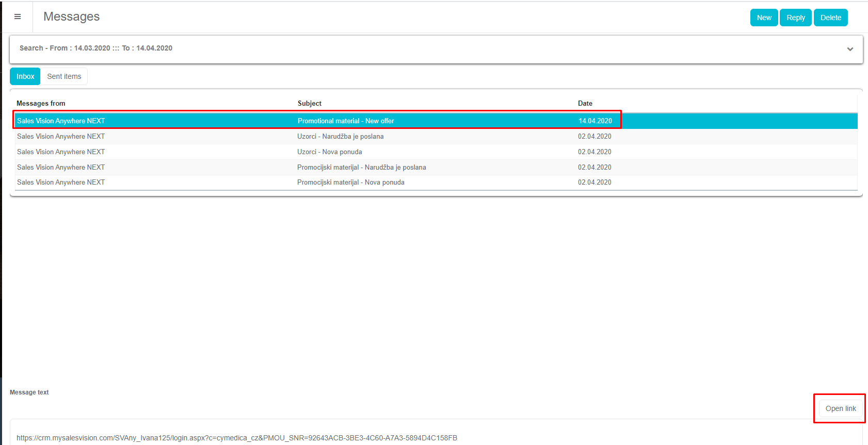Sort by the Messages from column header

[x=41, y=103]
